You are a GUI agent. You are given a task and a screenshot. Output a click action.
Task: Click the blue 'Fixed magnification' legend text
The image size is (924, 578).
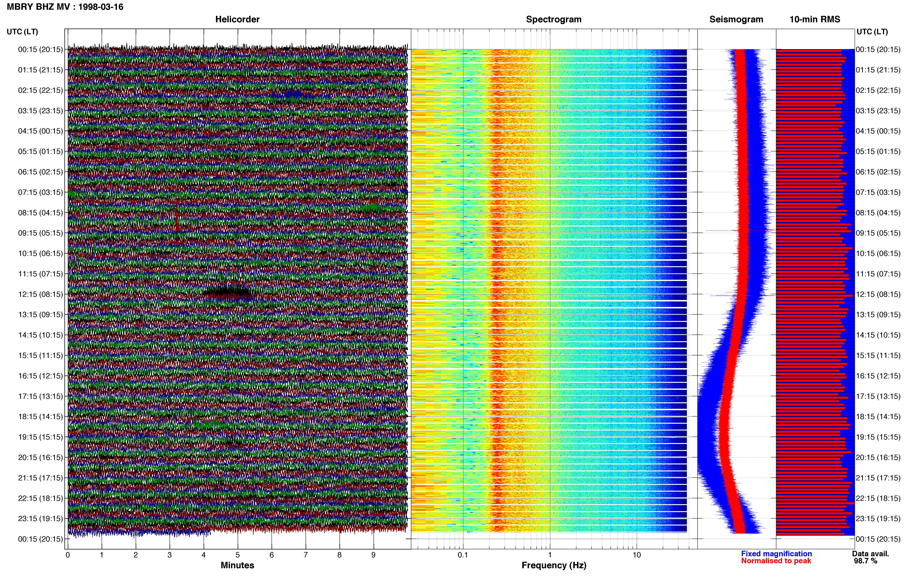[777, 554]
